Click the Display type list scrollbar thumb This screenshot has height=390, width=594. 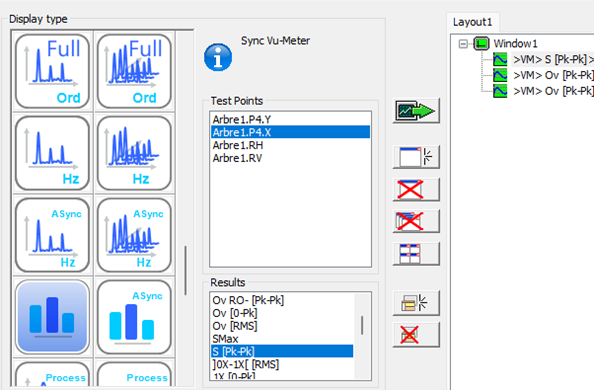186,271
